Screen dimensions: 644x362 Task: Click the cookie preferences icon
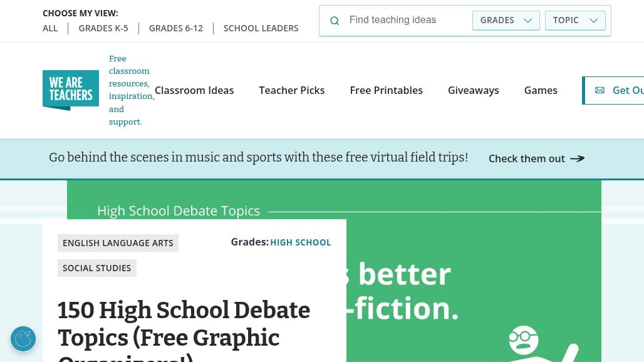tap(23, 339)
